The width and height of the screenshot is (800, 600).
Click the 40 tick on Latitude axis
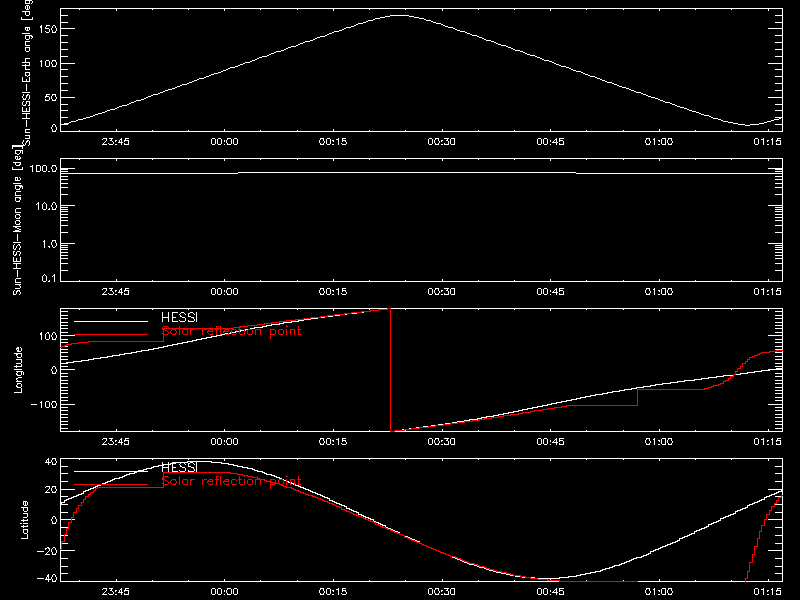tap(51, 462)
